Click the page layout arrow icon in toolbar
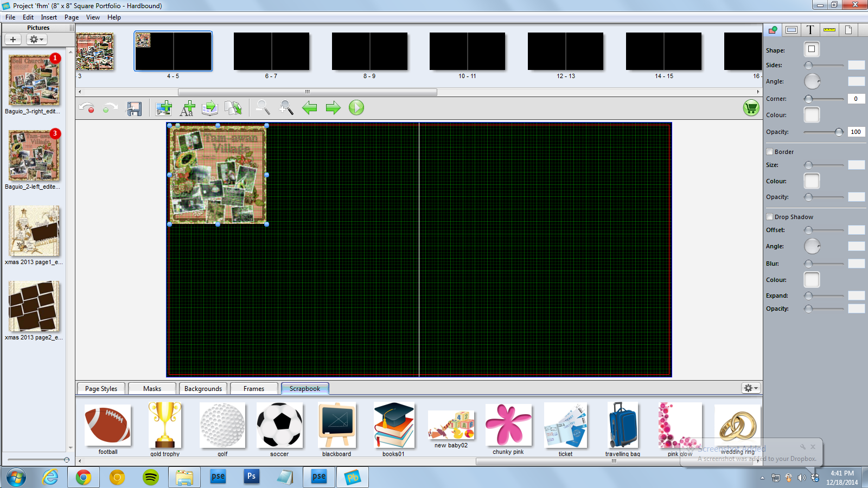The height and width of the screenshot is (488, 868). coord(210,108)
